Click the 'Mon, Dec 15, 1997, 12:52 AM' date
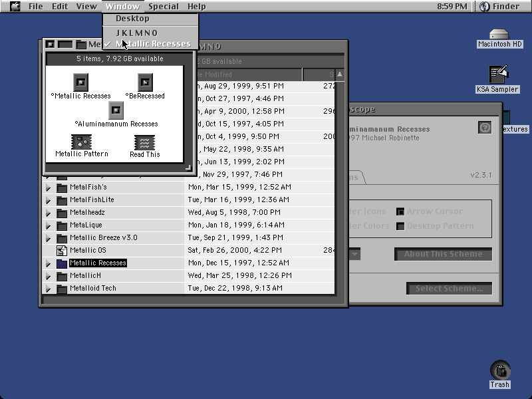The width and height of the screenshot is (532, 399). 239,263
